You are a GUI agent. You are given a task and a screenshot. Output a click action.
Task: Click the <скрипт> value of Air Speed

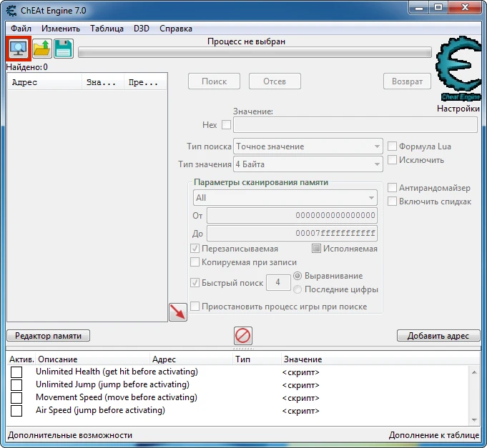point(300,411)
